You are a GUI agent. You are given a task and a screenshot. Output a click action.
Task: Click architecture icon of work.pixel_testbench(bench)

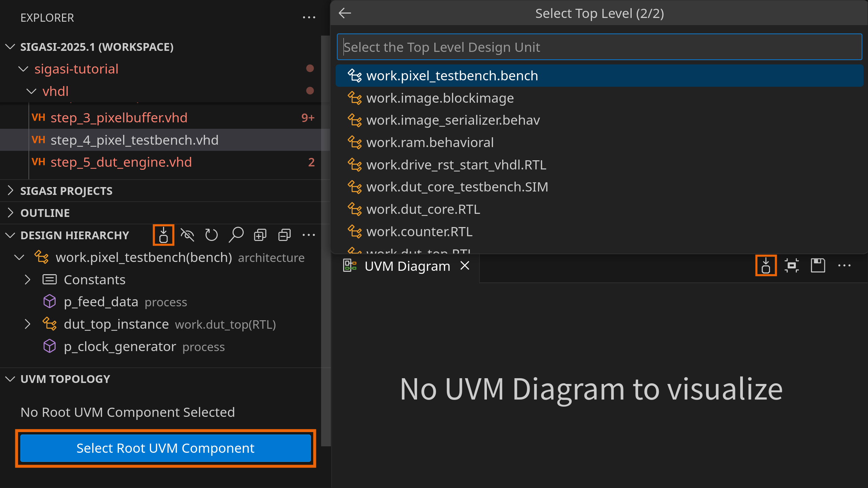tap(41, 257)
